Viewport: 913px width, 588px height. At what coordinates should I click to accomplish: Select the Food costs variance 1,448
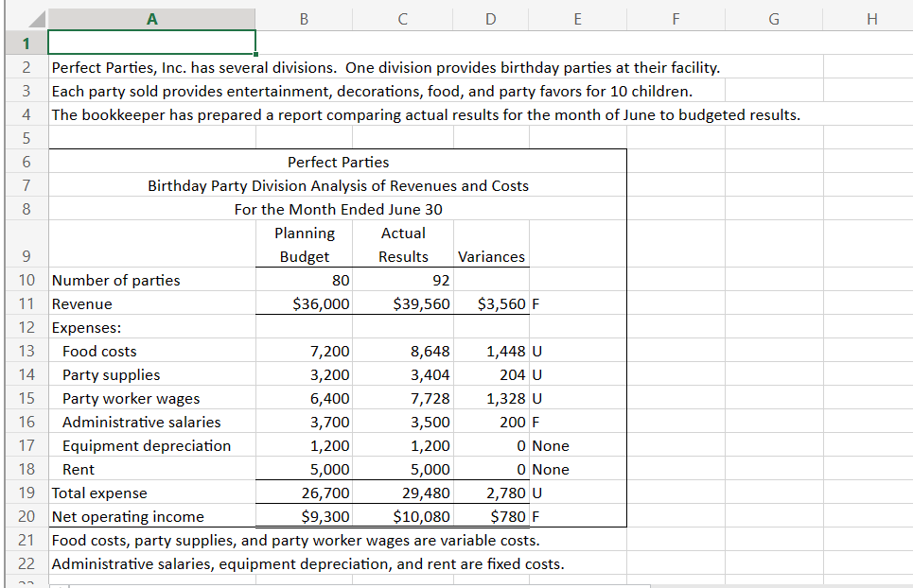tap(490, 351)
